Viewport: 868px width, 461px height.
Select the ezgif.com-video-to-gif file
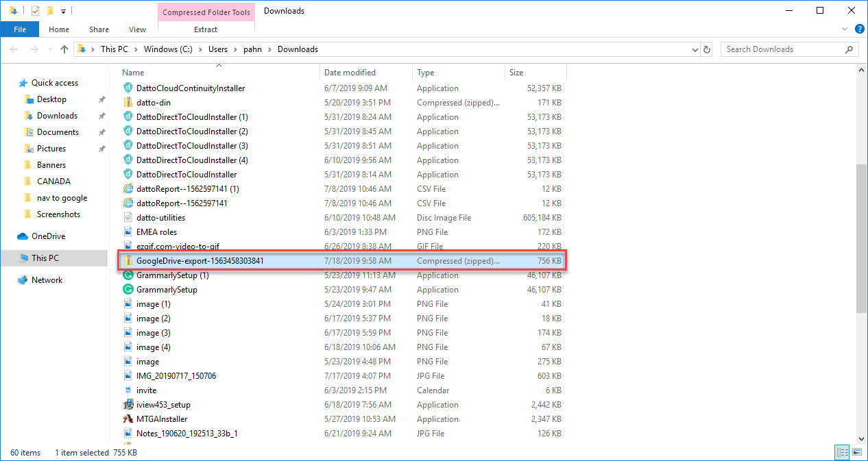(x=342, y=247)
